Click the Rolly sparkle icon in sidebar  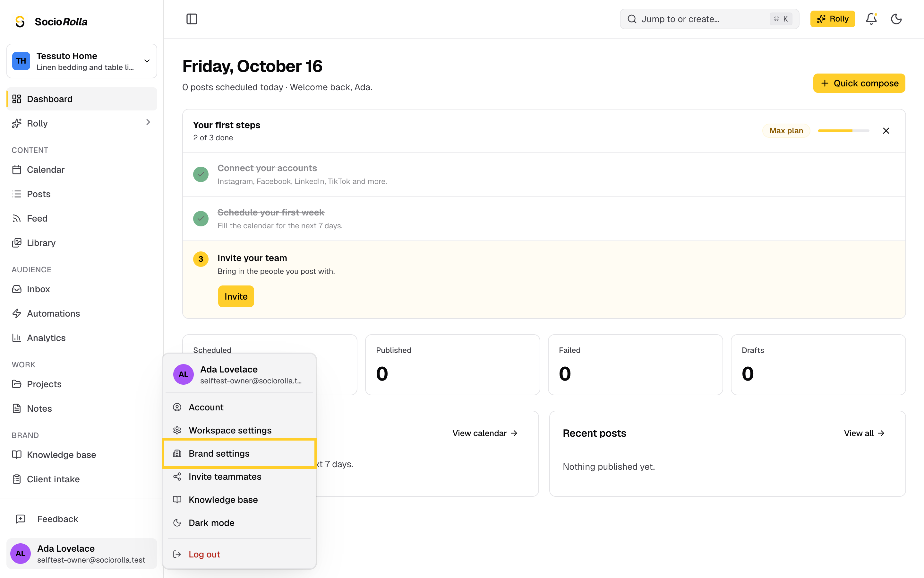[16, 124]
